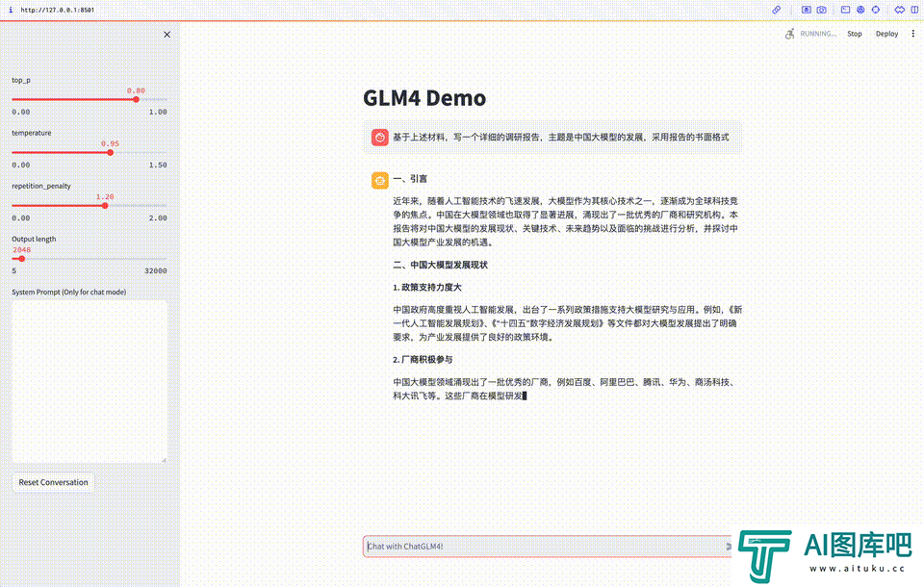Viewport: 924px width, 587px height.
Task: Open the three-dot main menu
Action: pyautogui.click(x=913, y=34)
